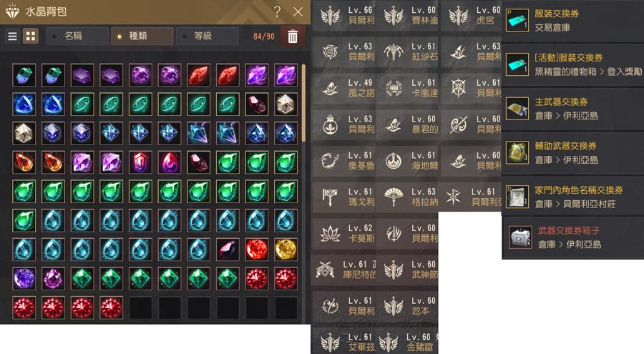644x354 pixels.
Task: Select the golden yellow round crystal
Action: tap(286, 250)
